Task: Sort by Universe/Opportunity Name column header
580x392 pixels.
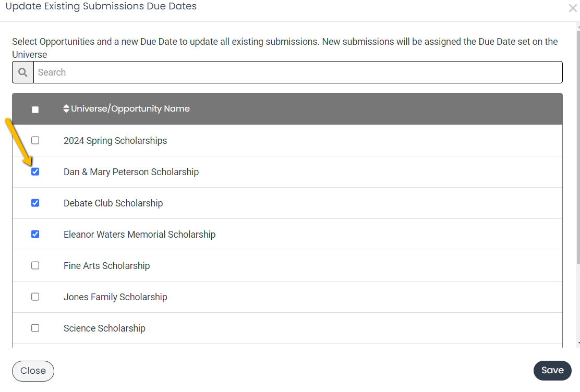Action: [x=130, y=109]
